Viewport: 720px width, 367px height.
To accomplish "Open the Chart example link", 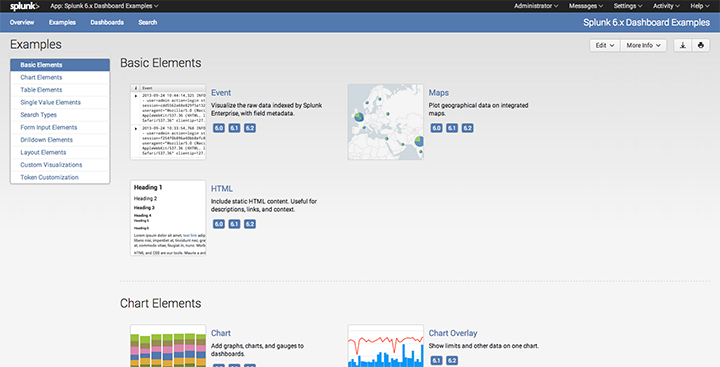I will tap(221, 333).
